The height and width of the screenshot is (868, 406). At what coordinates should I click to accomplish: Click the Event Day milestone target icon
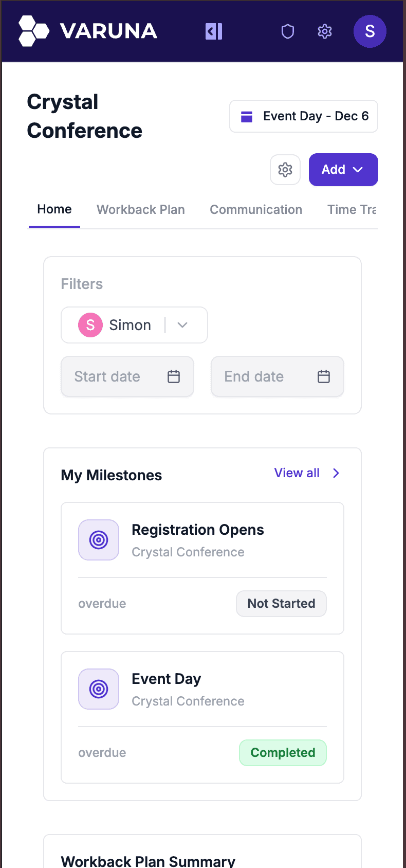pos(99,689)
